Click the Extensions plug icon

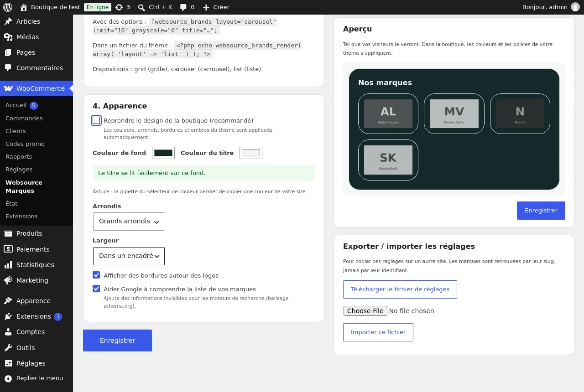point(8,316)
